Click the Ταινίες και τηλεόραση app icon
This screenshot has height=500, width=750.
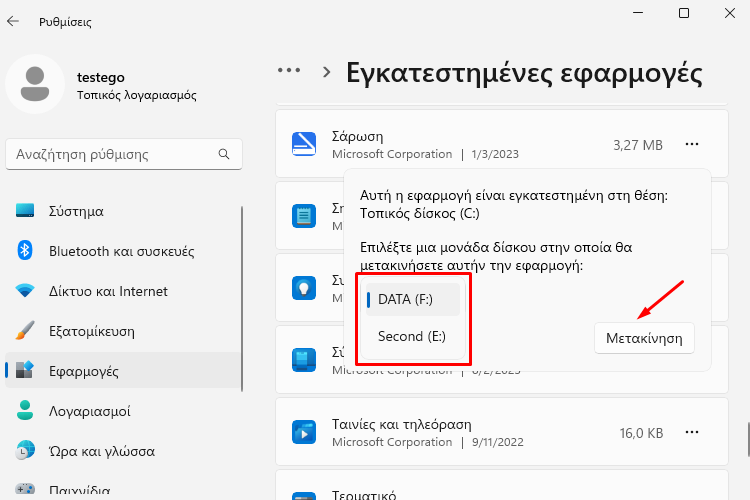click(x=304, y=432)
